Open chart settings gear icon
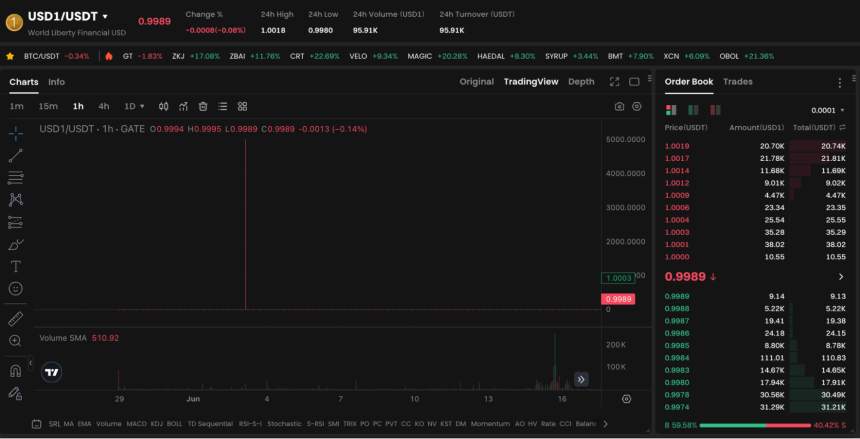This screenshot has height=439, width=860. (637, 106)
